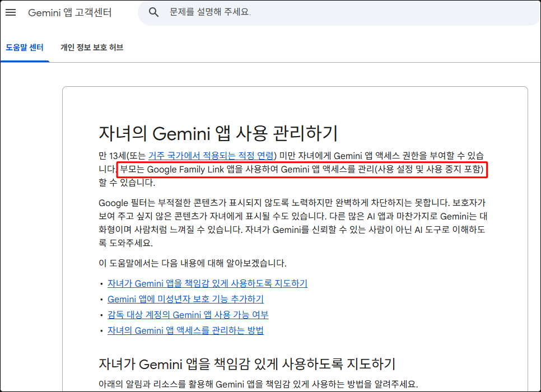The width and height of the screenshot is (541, 392).
Task: Switch to the '도움말 센터' tab
Action: (x=25, y=47)
